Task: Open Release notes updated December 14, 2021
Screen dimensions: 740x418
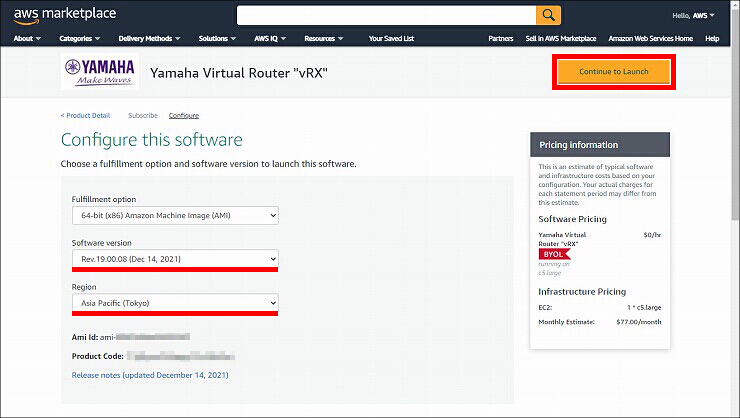Action: [x=150, y=375]
